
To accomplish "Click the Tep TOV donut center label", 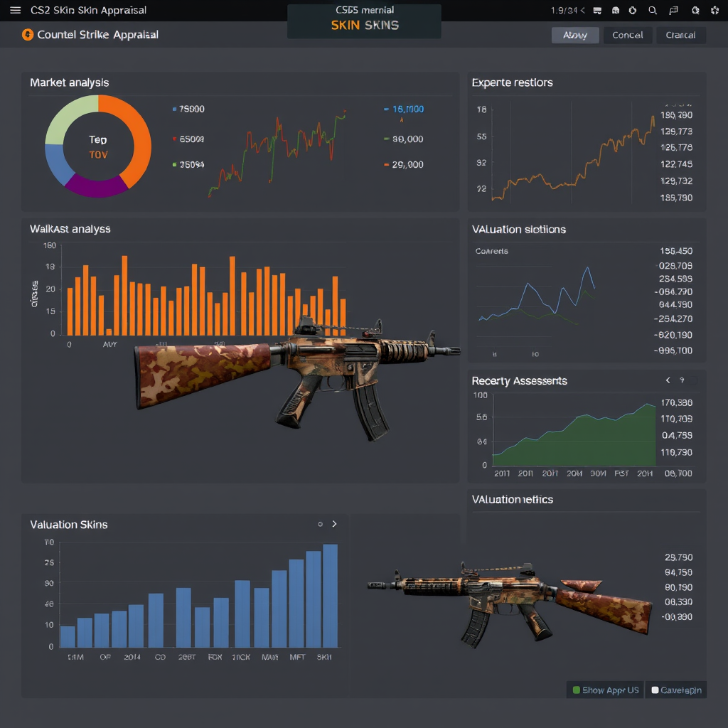I will point(98,146).
